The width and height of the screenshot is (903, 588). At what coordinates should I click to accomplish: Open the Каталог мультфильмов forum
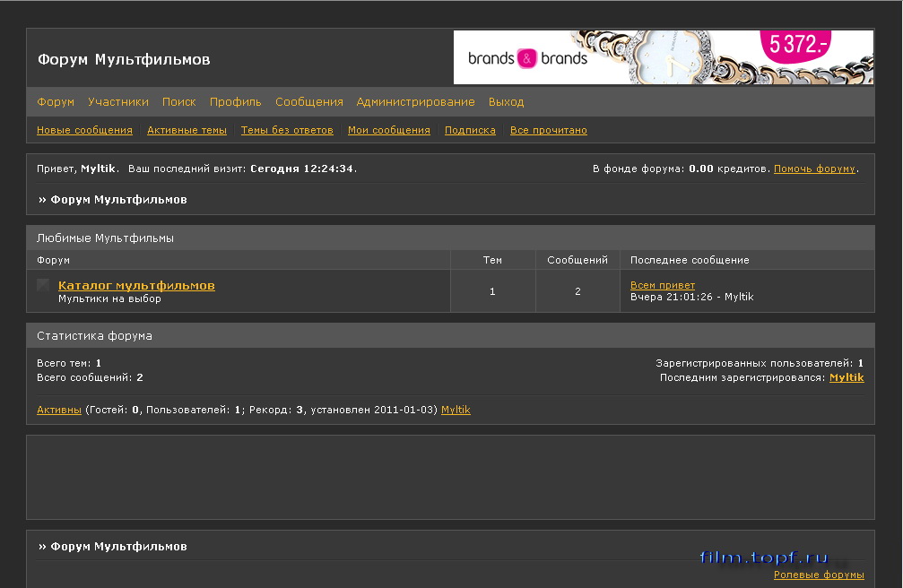(x=135, y=285)
